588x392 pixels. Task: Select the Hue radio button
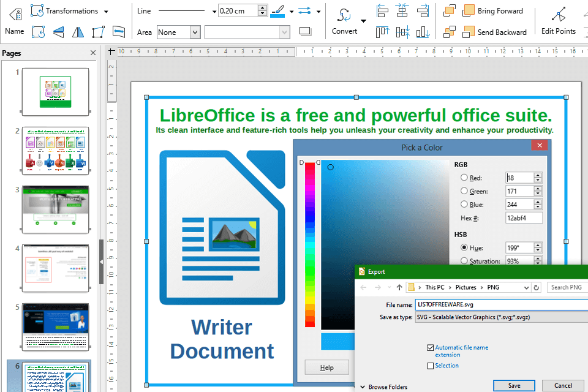click(x=464, y=247)
